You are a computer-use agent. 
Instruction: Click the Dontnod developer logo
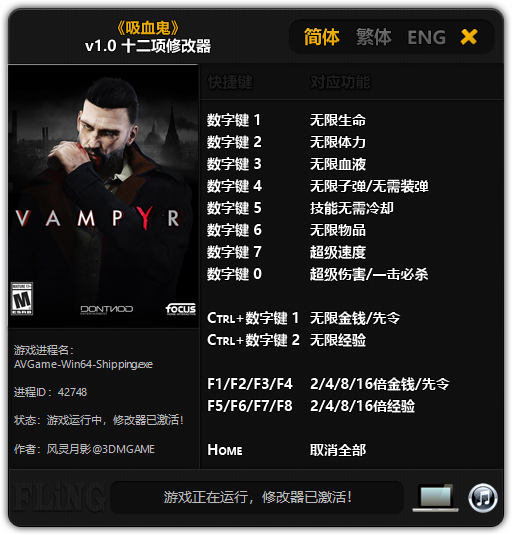click(106, 309)
